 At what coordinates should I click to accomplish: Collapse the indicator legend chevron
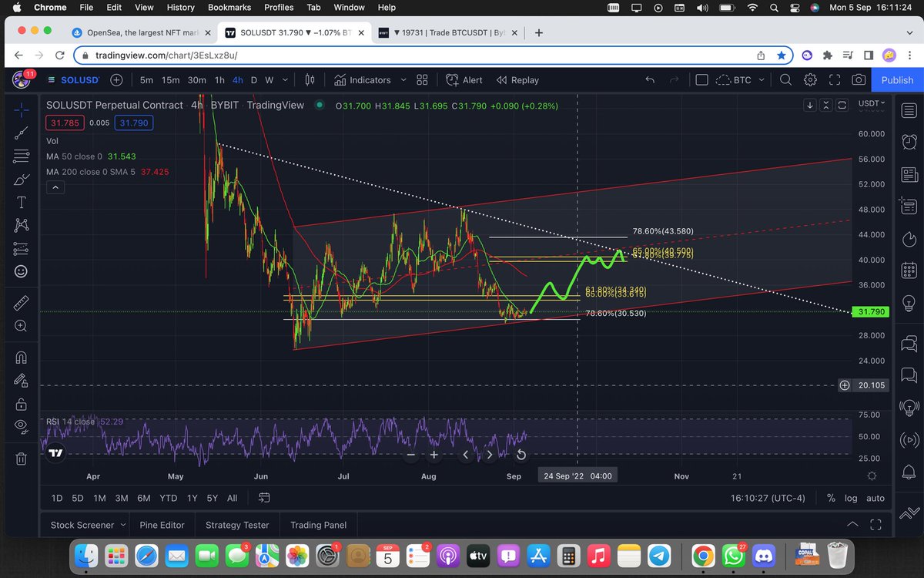[54, 187]
